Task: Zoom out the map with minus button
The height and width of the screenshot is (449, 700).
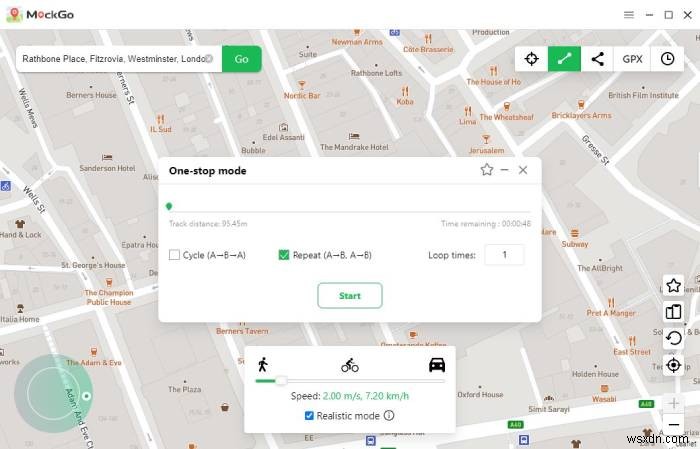Action: (x=673, y=424)
